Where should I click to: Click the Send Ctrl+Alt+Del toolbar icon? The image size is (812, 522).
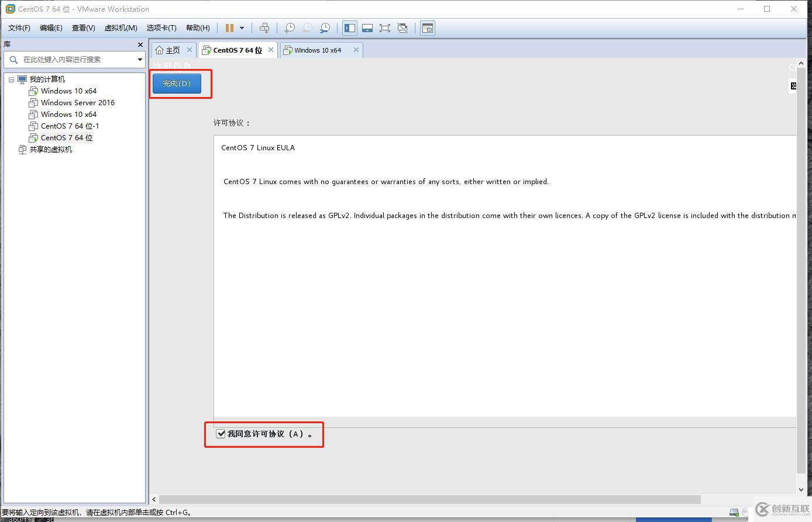[264, 28]
